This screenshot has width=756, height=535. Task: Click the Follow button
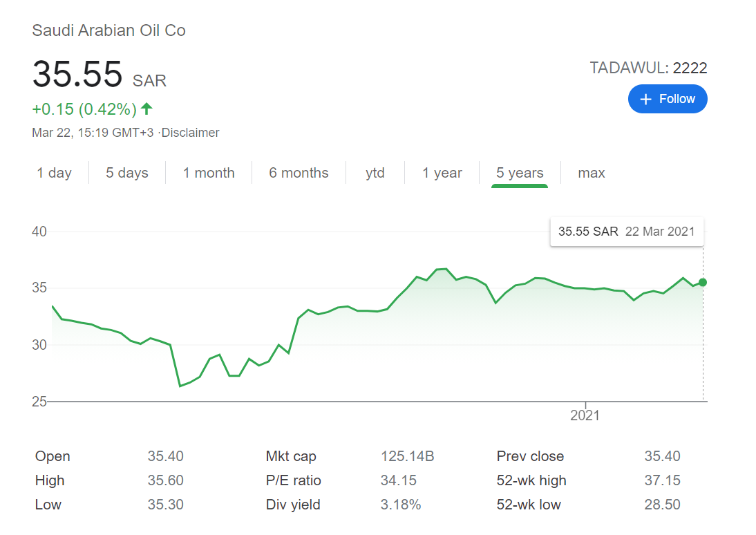pos(668,99)
